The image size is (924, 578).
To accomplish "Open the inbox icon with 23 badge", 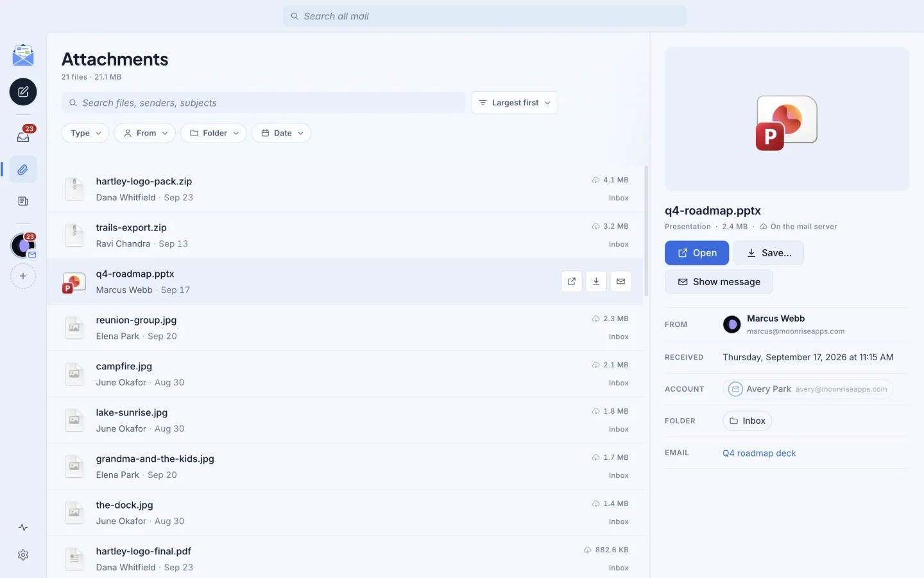I will click(x=23, y=136).
